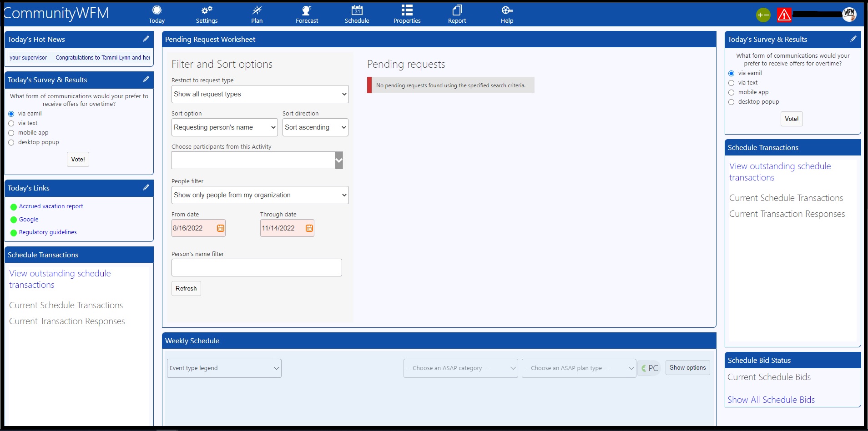Edit Today's Links with pencil icon

(x=146, y=187)
